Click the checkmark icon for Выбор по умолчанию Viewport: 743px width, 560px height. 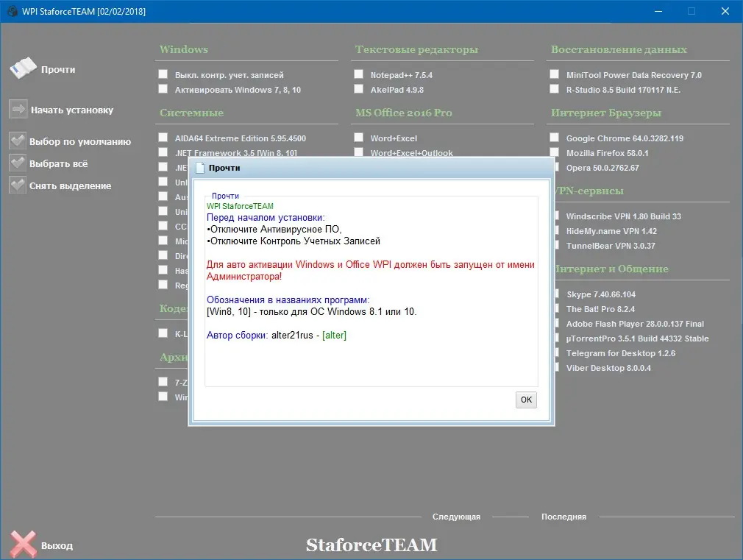click(x=18, y=141)
